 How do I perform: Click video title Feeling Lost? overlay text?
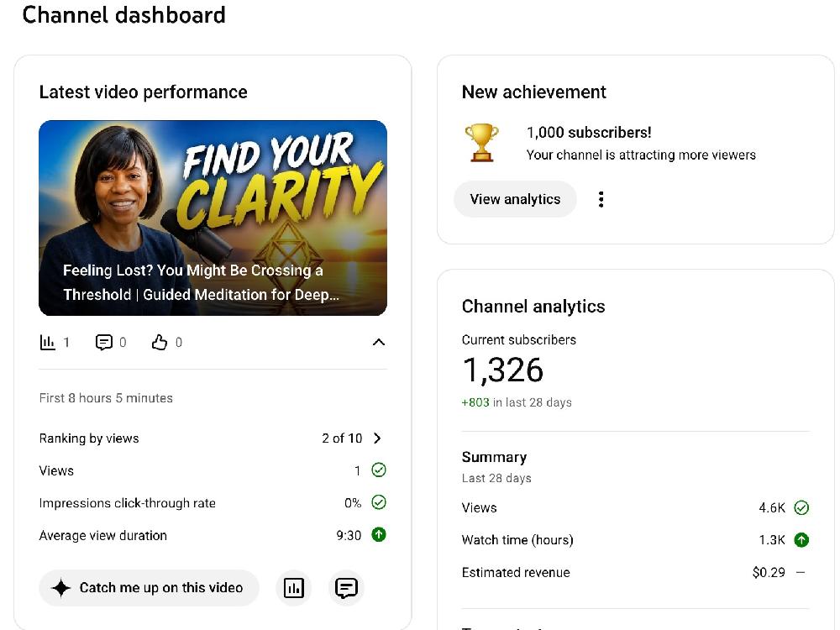click(x=201, y=282)
